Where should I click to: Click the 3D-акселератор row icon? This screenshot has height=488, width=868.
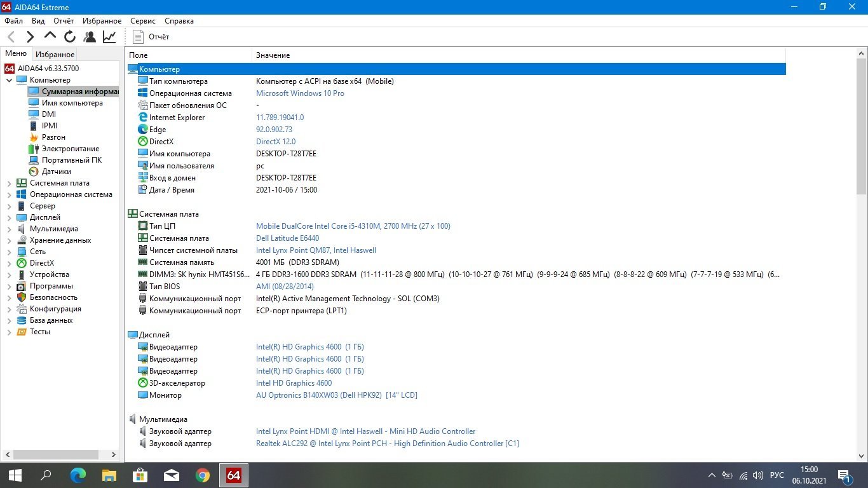pos(143,383)
